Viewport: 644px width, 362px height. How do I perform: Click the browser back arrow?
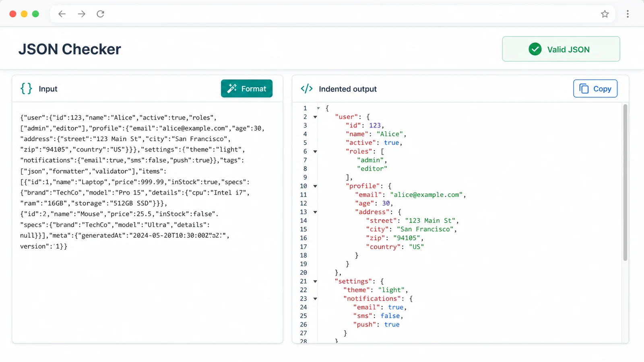(x=62, y=14)
